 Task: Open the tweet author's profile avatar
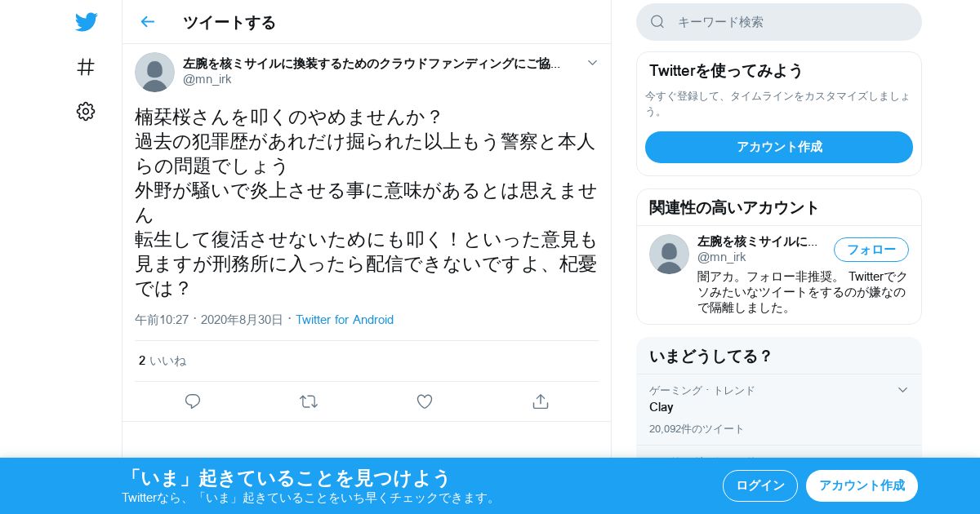[x=154, y=72]
